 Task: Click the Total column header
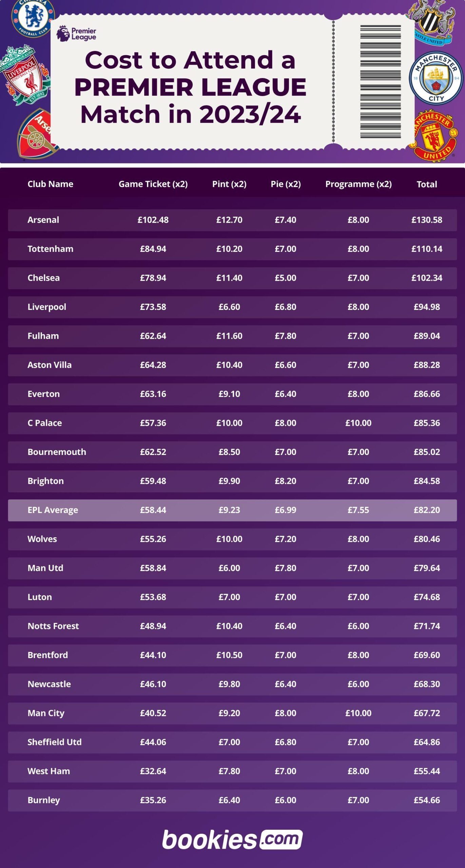pos(427,184)
